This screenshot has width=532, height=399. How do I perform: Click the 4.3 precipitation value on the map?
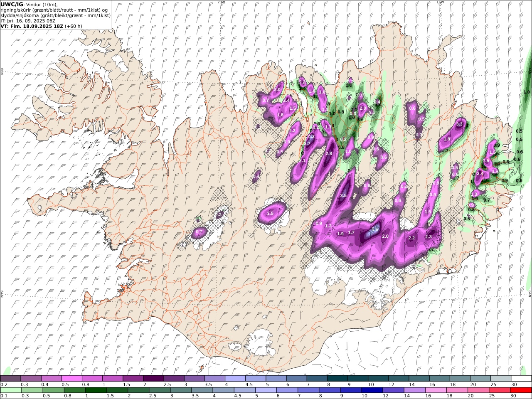pyautogui.click(x=312, y=136)
